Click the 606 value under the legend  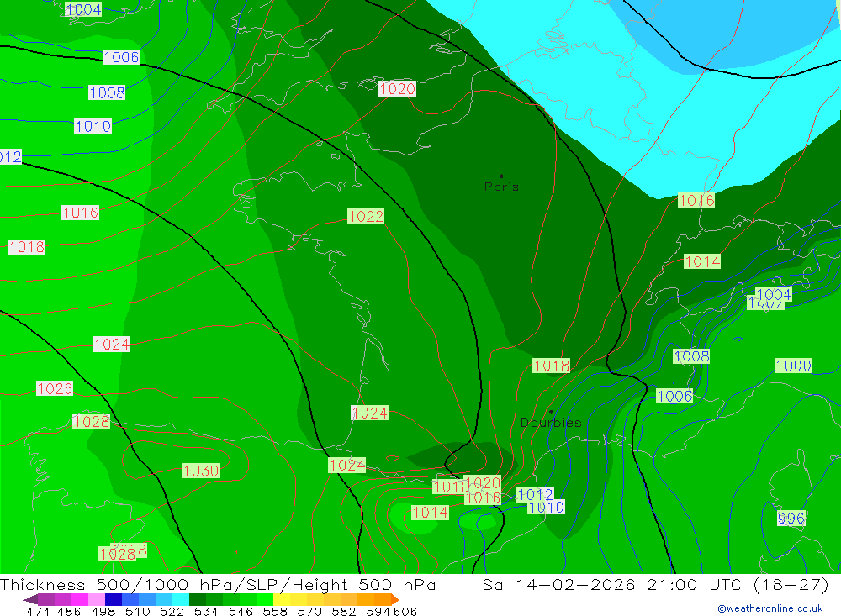[405, 611]
